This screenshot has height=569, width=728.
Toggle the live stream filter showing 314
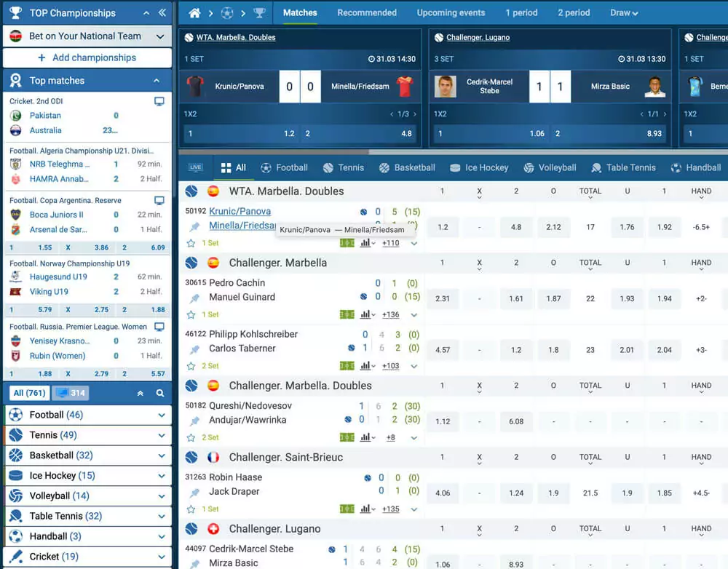click(x=70, y=393)
